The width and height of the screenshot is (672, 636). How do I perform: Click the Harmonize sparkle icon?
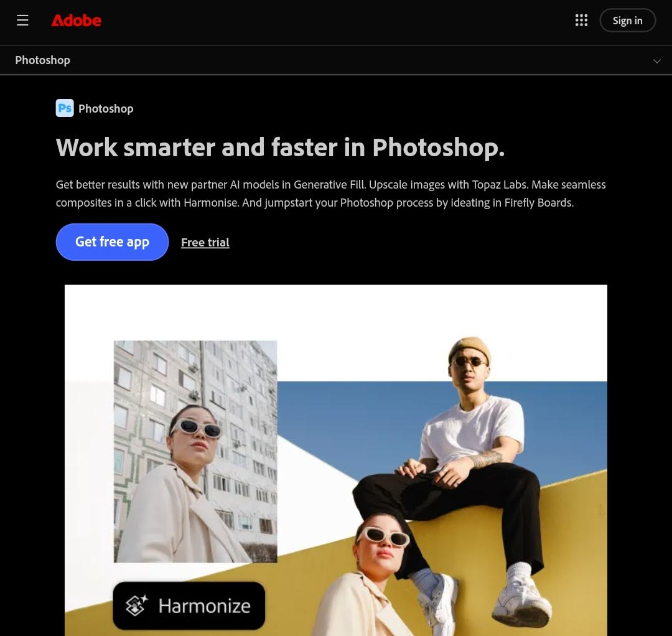pos(136,605)
